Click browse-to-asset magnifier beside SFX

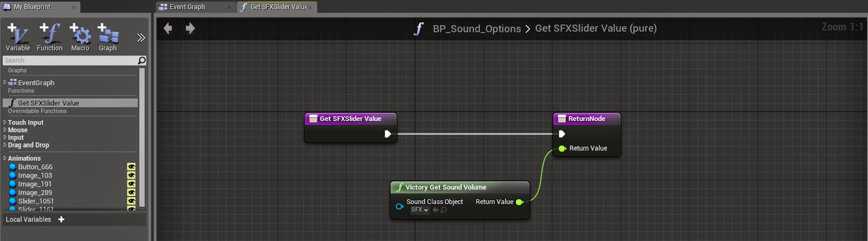(x=444, y=210)
